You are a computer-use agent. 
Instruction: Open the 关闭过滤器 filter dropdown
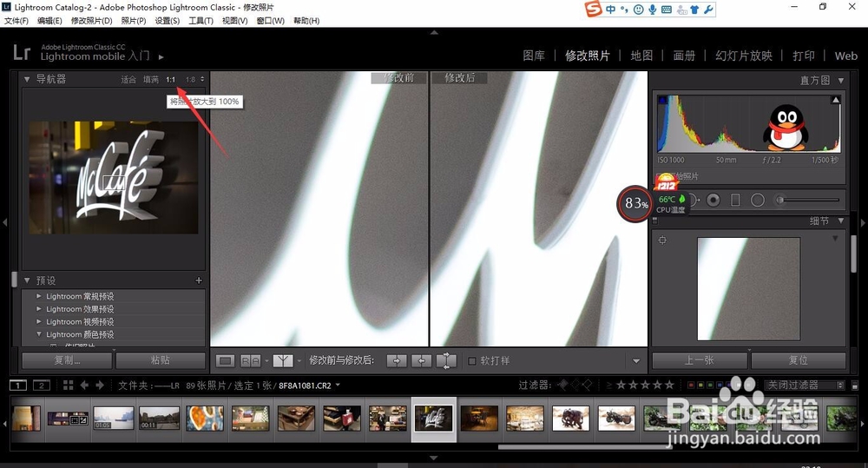click(x=805, y=385)
